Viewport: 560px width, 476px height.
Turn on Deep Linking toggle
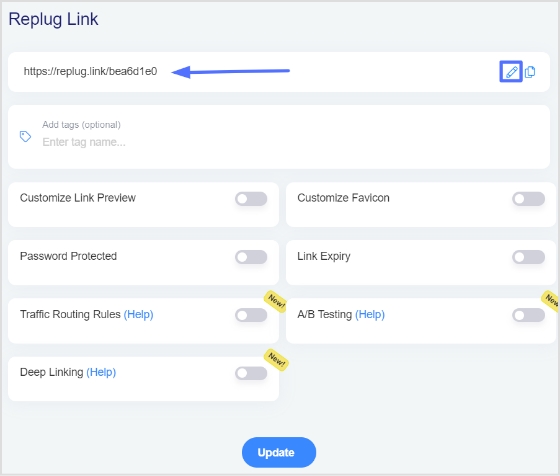(251, 374)
